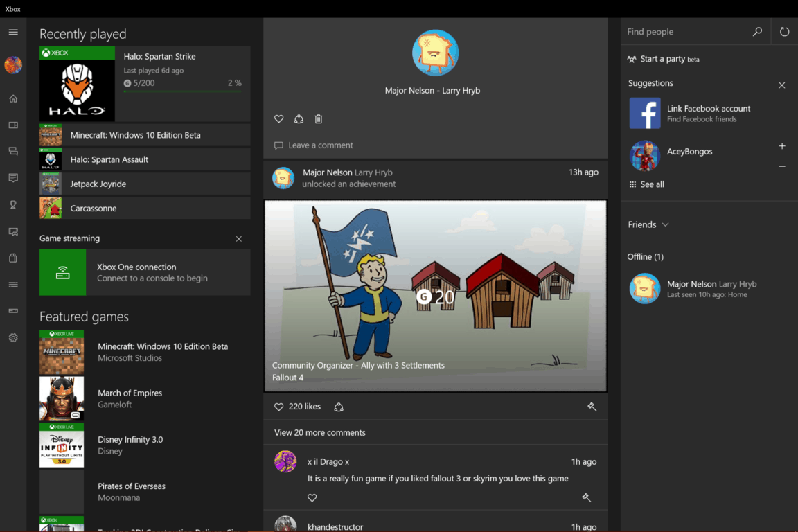Select Carcassonne in Recently played
The width and height of the screenshot is (798, 532).
pyautogui.click(x=145, y=209)
